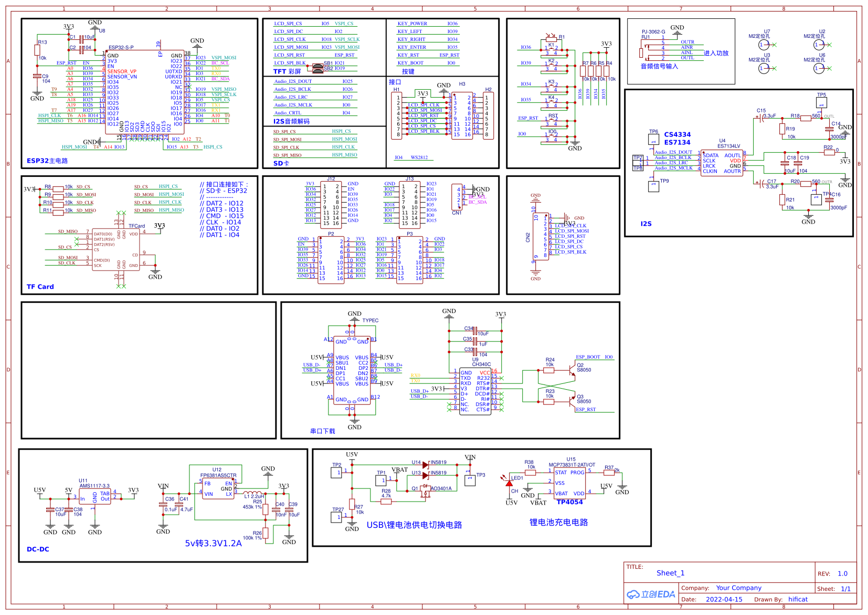Click the 'TYPEC' connector label
The image size is (868, 615).
pos(371,320)
